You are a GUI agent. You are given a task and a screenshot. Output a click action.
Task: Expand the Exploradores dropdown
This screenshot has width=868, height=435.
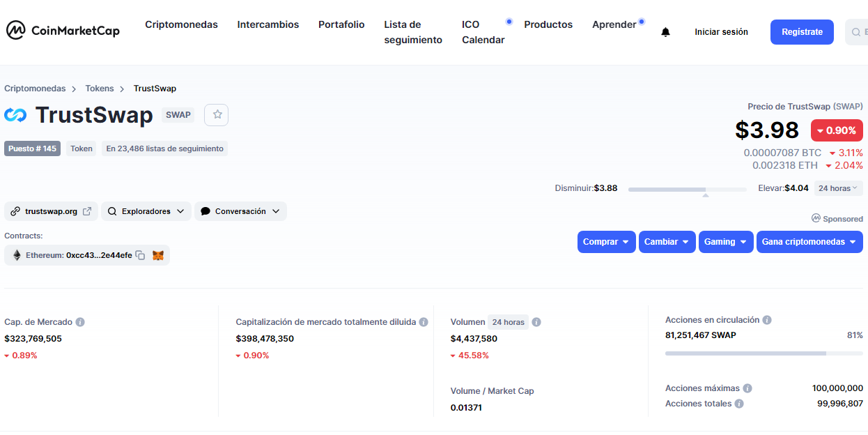pos(146,211)
